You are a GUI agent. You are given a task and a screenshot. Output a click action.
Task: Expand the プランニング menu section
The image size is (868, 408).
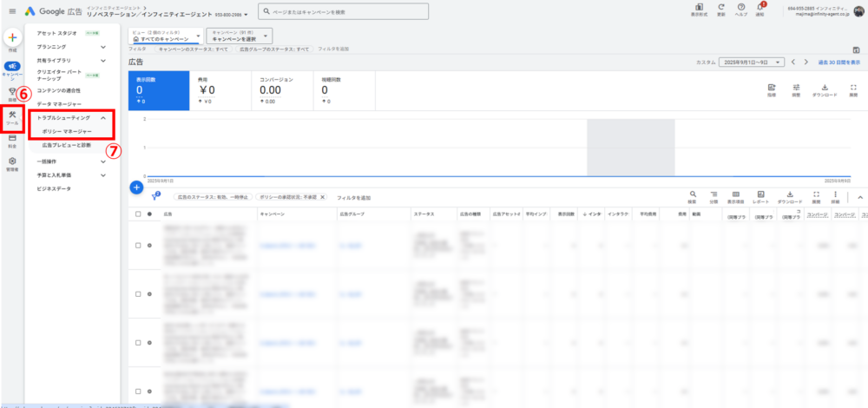(x=103, y=45)
